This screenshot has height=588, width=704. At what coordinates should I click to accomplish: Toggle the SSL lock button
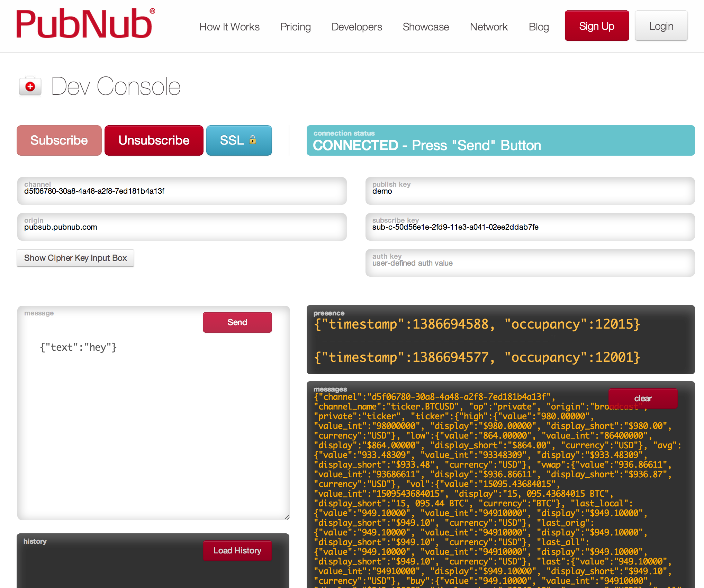click(x=239, y=140)
